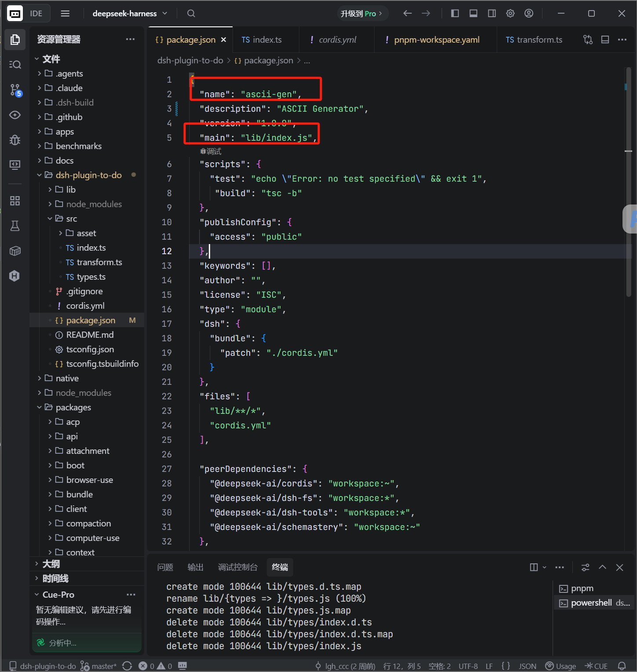Split the terminal using split icon
637x672 pixels.
[534, 567]
